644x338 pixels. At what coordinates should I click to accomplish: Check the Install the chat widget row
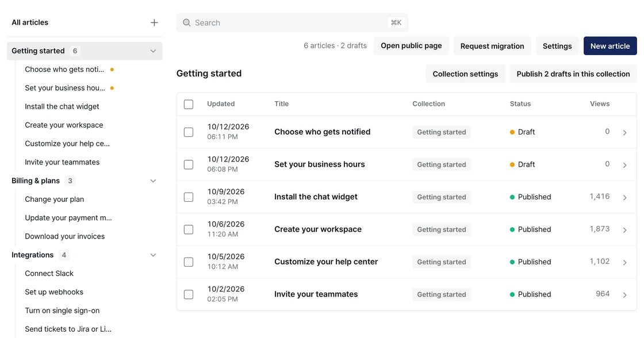pos(189,197)
